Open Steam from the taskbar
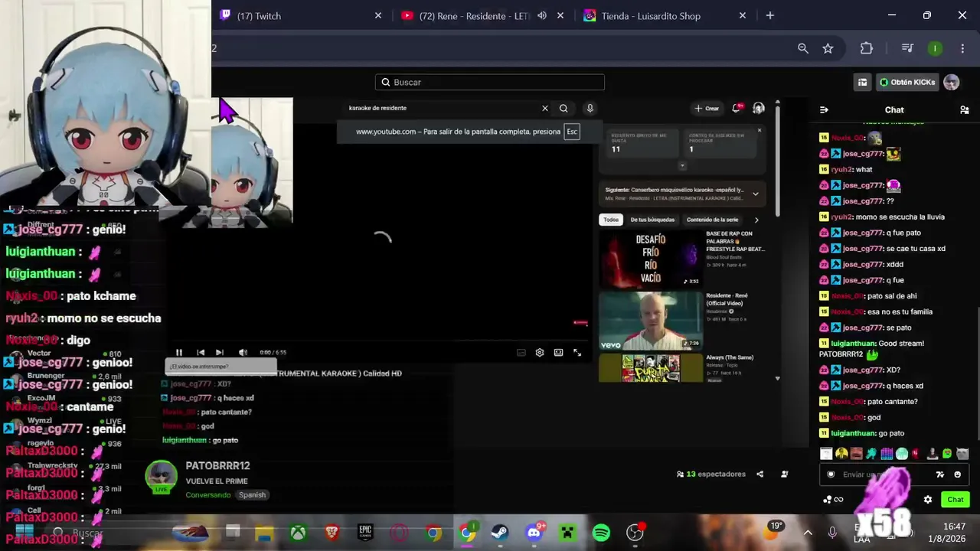Viewport: 980px width, 551px height. 500,533
